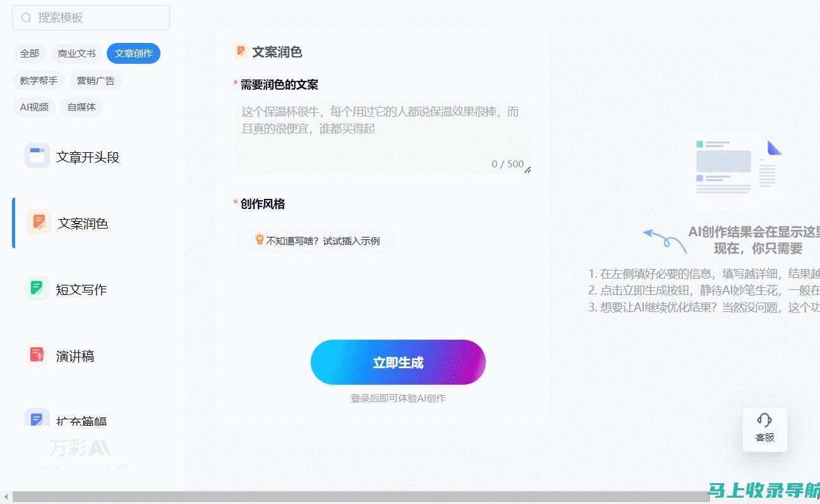Screen dimensions: 820x504
Task: Click the 演讲稿 template icon
Action: (x=37, y=355)
